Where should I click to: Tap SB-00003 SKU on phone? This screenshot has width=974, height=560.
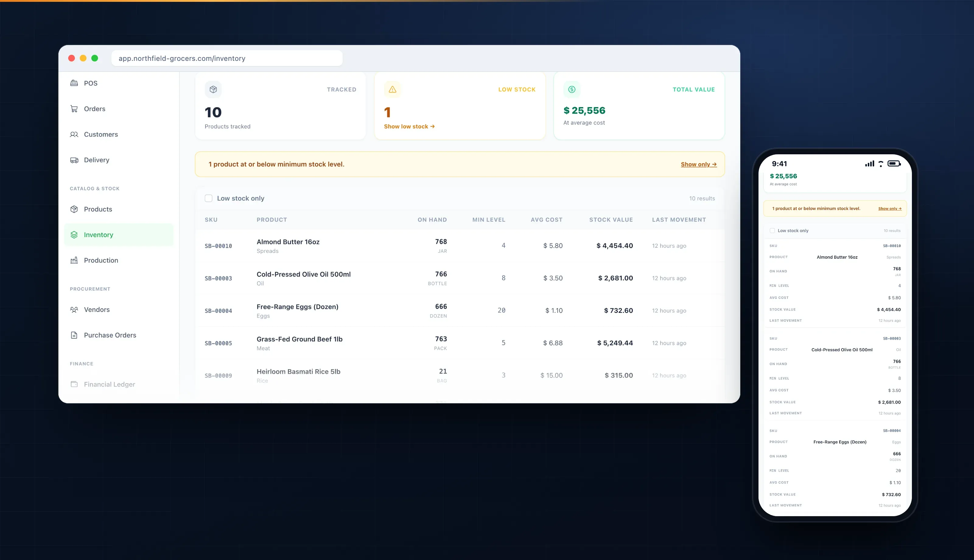click(892, 338)
